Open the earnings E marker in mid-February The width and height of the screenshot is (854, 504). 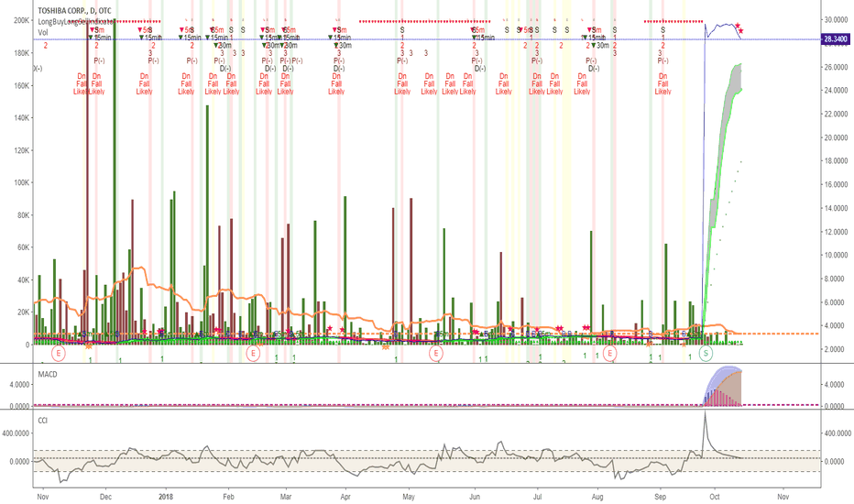[x=253, y=353]
